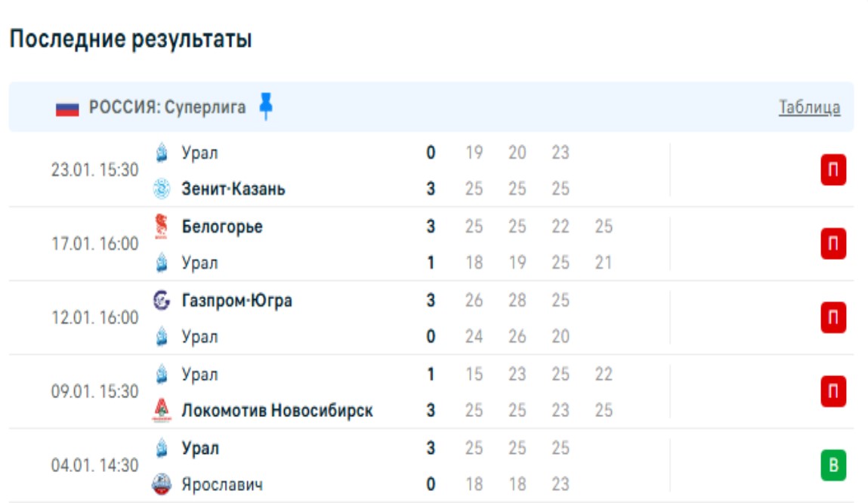
Task: Click the pin icon next to Суперлига
Action: tap(265, 106)
